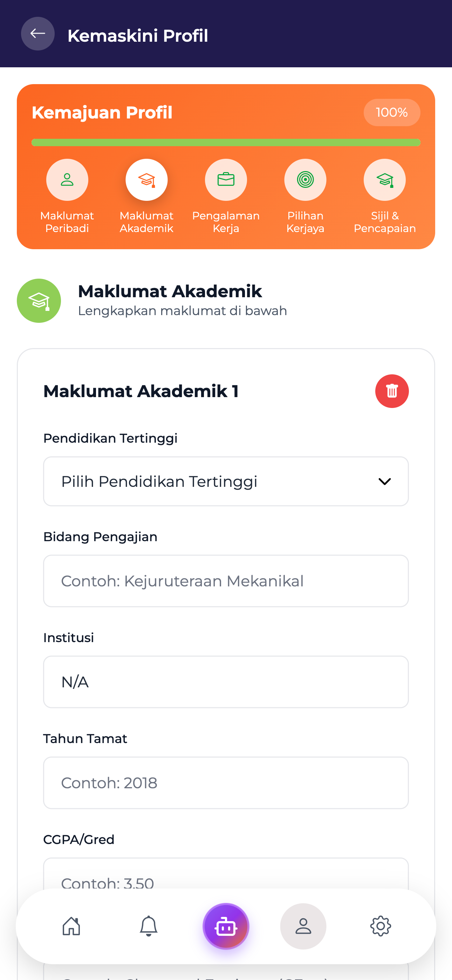452x980 pixels.
Task: Tap the back arrow button
Action: [38, 34]
